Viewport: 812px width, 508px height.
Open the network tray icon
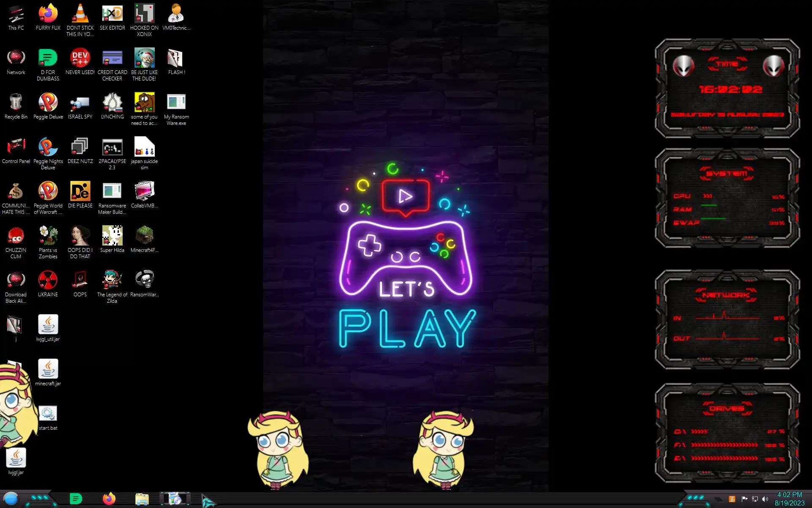755,499
